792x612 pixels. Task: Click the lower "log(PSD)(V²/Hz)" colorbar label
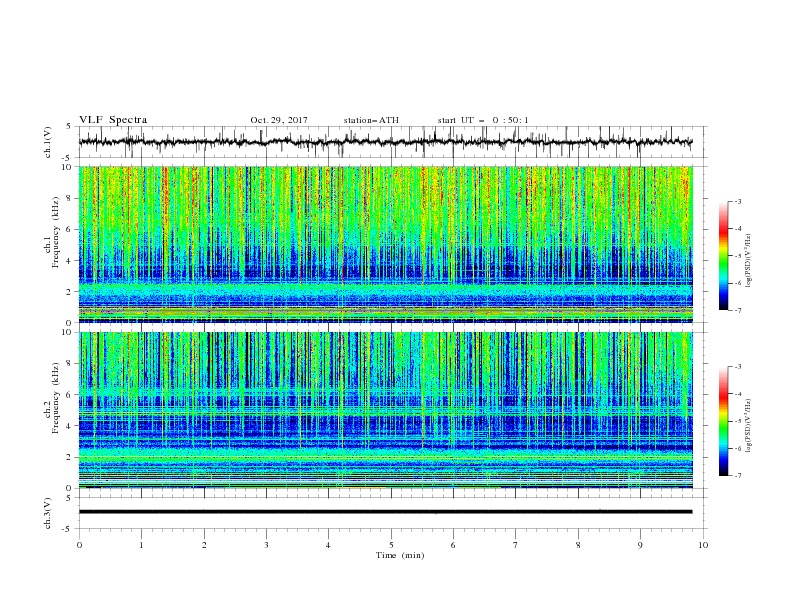click(x=749, y=425)
